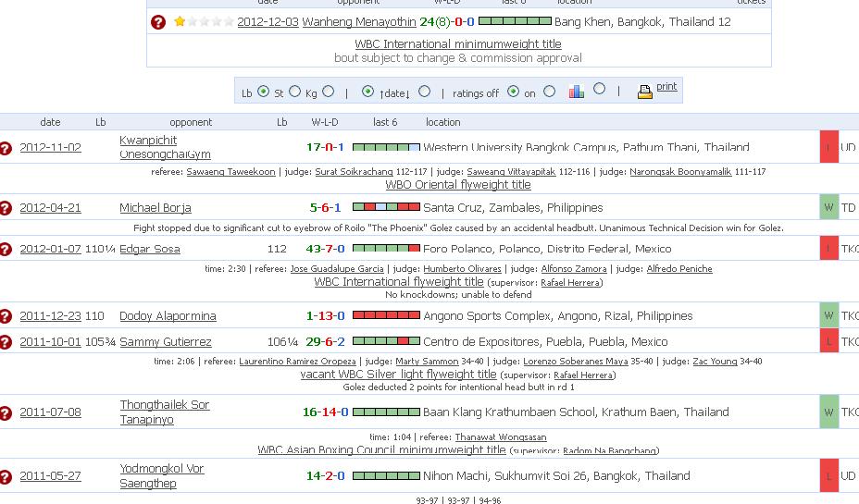The image size is (859, 504).
Task: Open vacant WBC Silver light flyweight title link
Action: (x=398, y=375)
